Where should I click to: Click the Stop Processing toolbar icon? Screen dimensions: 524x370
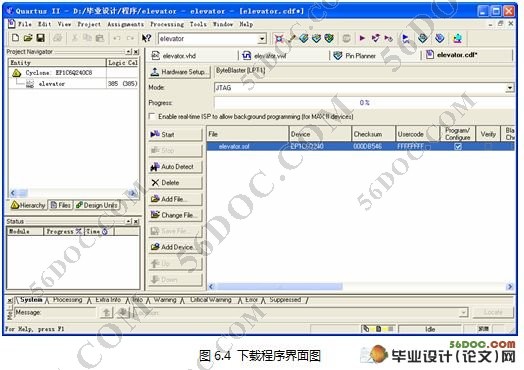[x=347, y=38]
